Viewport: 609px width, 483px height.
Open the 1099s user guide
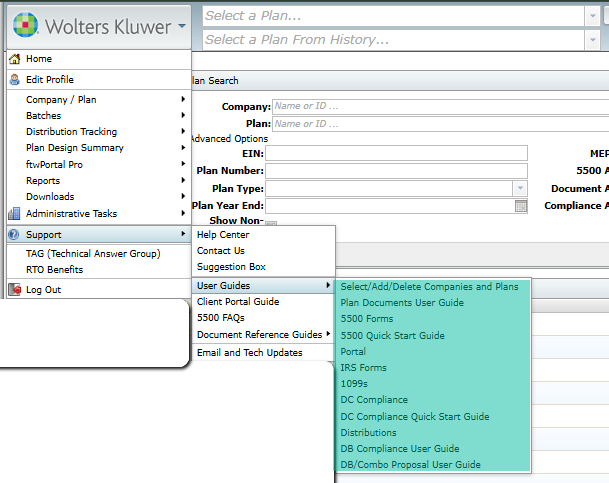point(433,384)
